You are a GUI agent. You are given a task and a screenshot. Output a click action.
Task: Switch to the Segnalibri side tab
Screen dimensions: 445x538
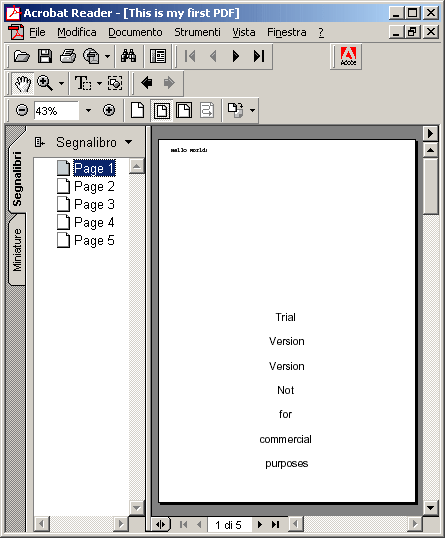(x=17, y=178)
